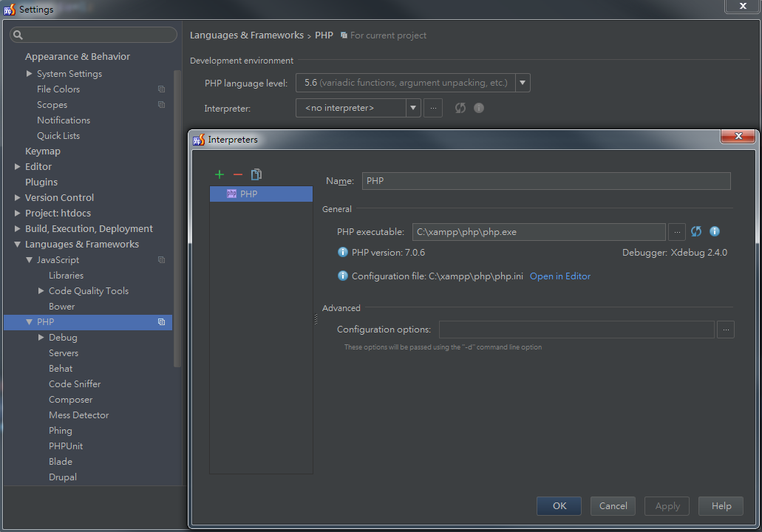Click Appearance & Behavior heading
Image resolution: width=762 pixels, height=532 pixels.
point(78,56)
